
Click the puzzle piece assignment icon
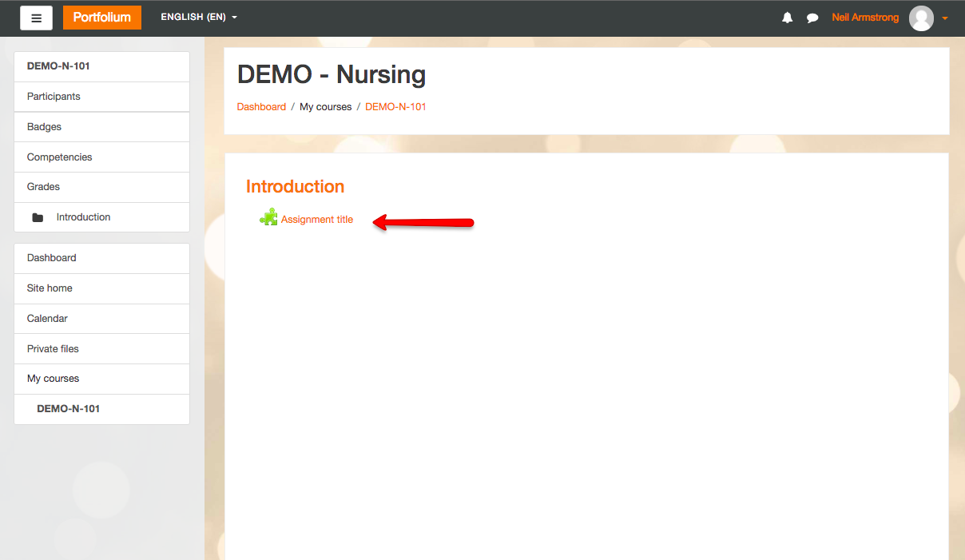(x=268, y=217)
